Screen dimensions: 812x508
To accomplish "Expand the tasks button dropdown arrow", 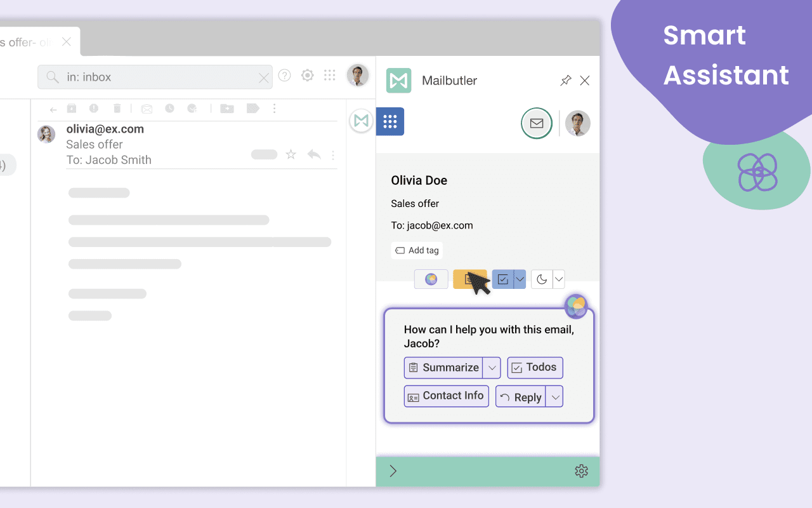I will click(520, 279).
